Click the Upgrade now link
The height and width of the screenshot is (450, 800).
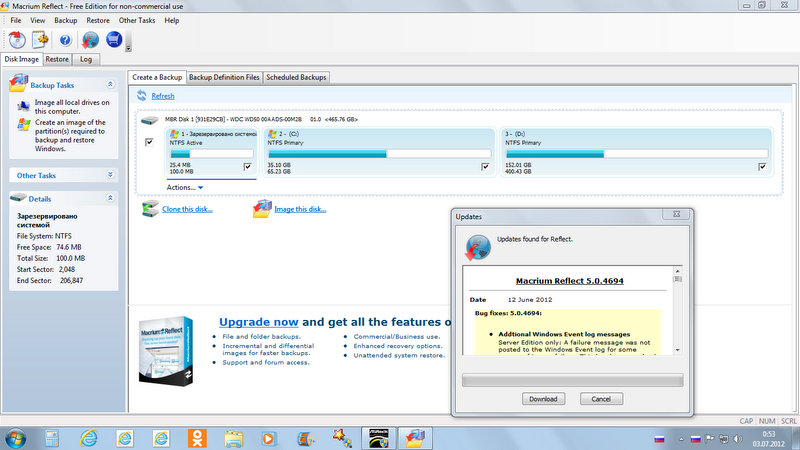(x=259, y=322)
